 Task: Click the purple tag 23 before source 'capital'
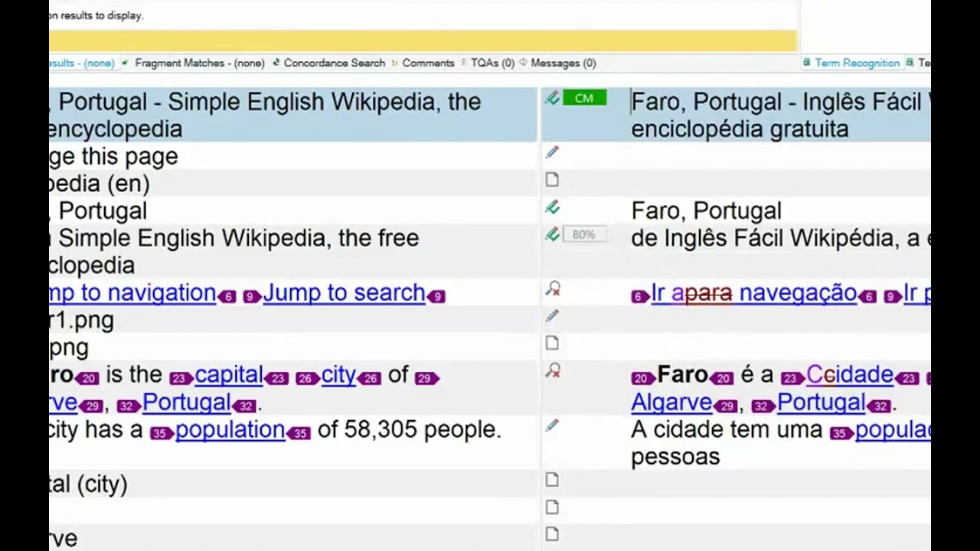(181, 378)
